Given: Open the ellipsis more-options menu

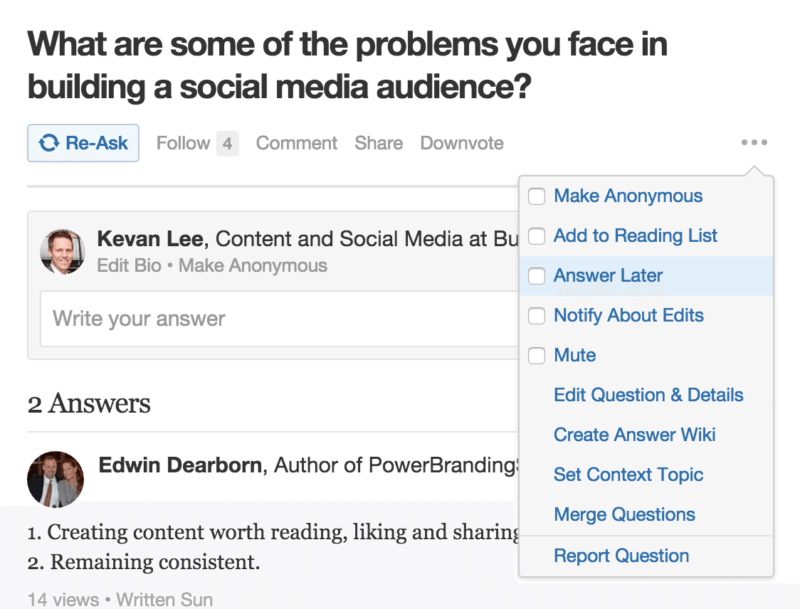Looking at the screenshot, I should (753, 143).
